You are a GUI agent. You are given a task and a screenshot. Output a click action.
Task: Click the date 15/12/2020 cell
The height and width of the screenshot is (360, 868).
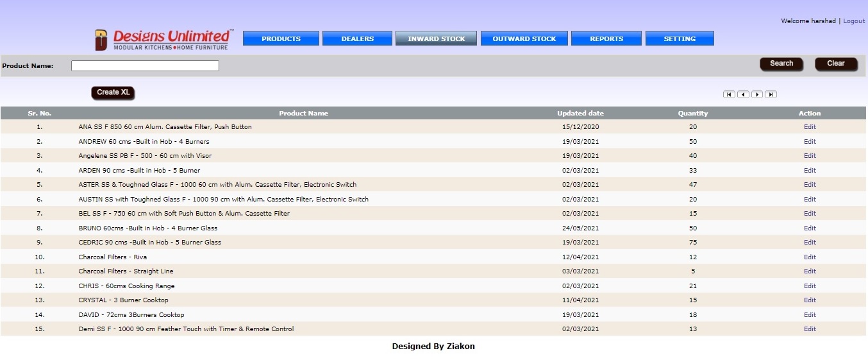[x=580, y=127]
